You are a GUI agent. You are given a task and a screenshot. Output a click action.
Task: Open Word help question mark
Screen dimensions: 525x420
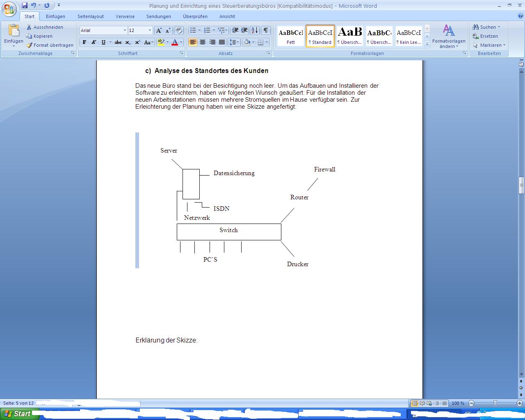520,16
